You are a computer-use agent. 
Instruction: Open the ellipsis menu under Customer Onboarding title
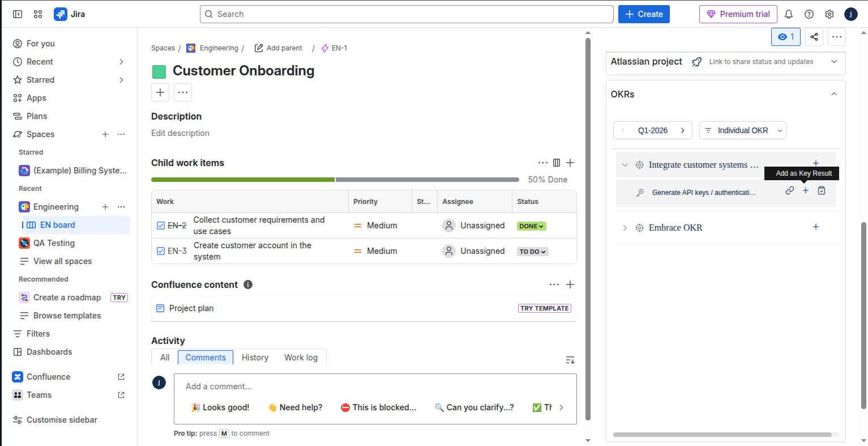coord(183,92)
